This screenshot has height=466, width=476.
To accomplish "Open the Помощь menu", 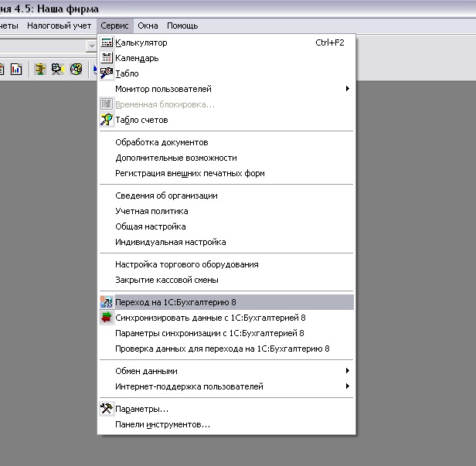I will tap(182, 26).
